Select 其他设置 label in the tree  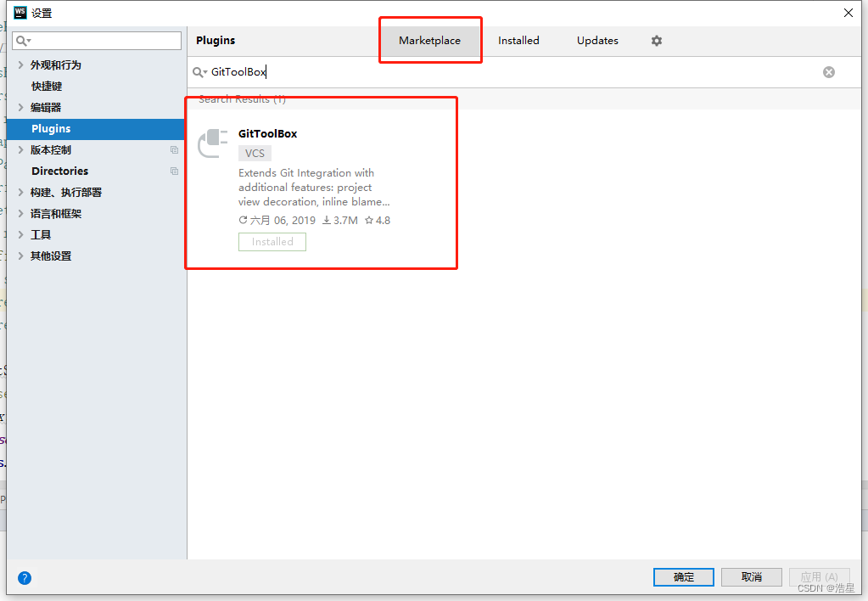pos(50,256)
